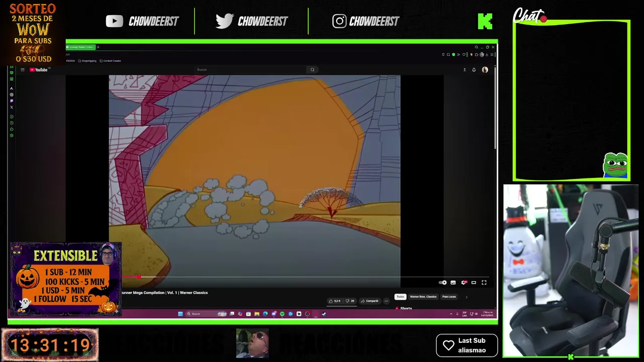Open a new browser tab with plus

click(x=98, y=47)
